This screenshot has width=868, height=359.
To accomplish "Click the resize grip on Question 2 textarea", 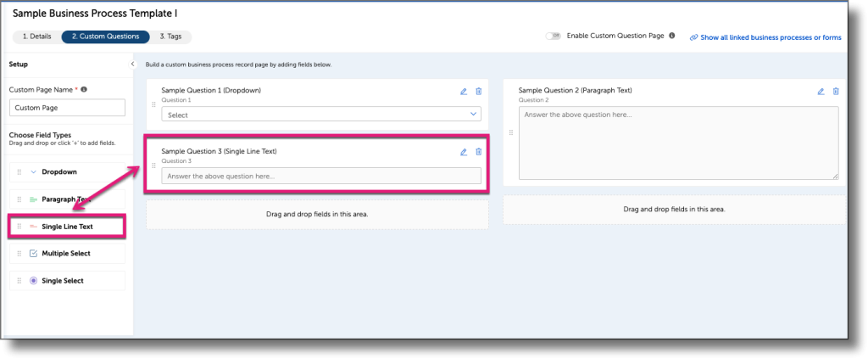I will click(835, 177).
